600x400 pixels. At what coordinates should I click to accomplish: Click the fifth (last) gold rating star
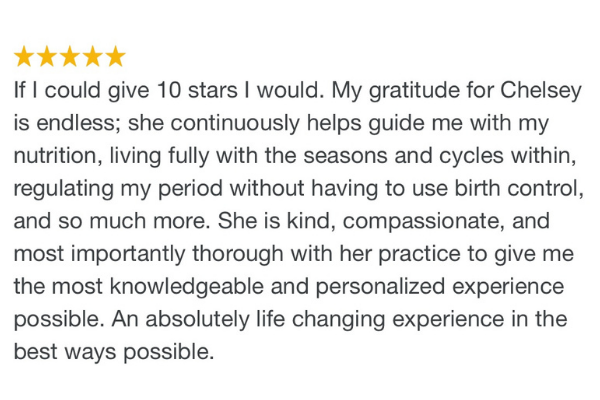pos(116,56)
